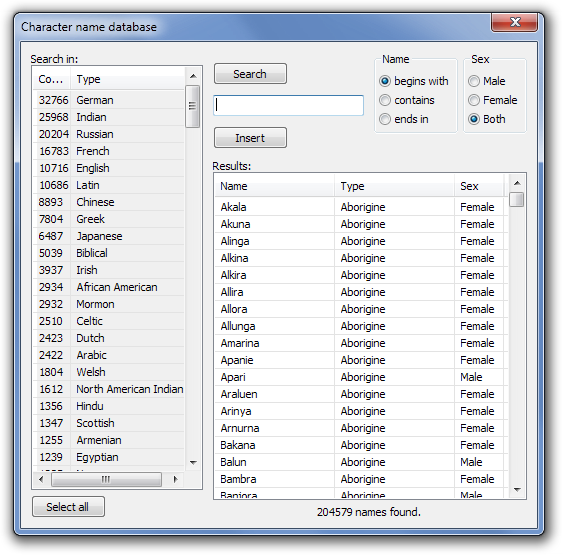The image size is (563, 555).
Task: Choose the Female sex radio button
Action: tap(493, 100)
